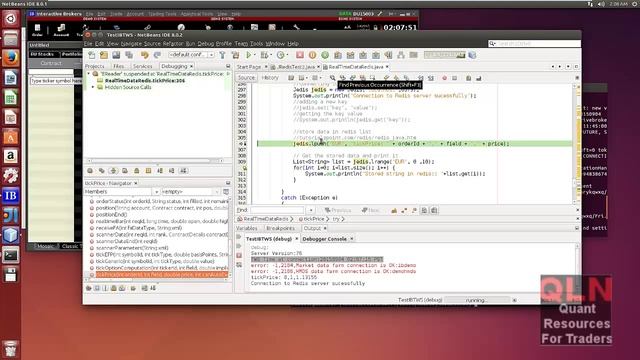Switch to Debugger Console tab
Viewport: 640px width, 360px height.
click(x=324, y=239)
